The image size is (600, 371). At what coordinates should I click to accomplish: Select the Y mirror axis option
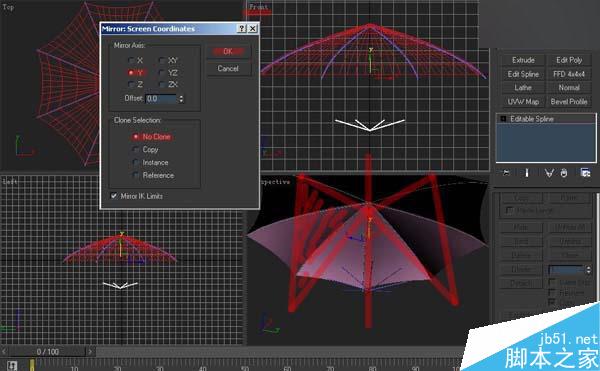[131, 72]
